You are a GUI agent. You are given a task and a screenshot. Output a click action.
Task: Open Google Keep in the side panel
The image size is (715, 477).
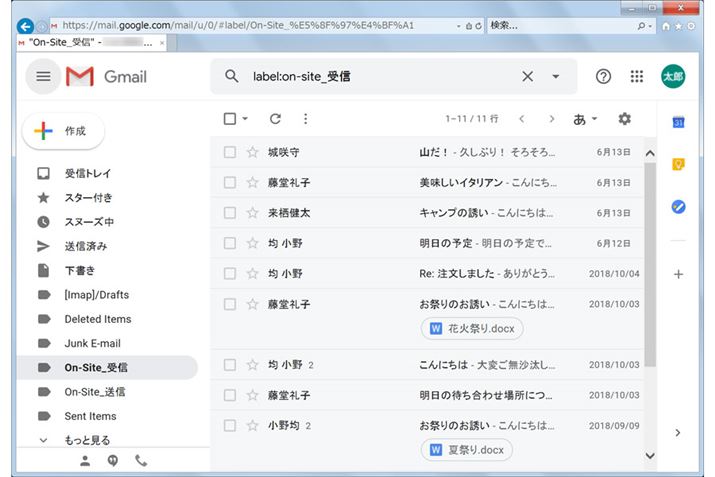pos(677,164)
